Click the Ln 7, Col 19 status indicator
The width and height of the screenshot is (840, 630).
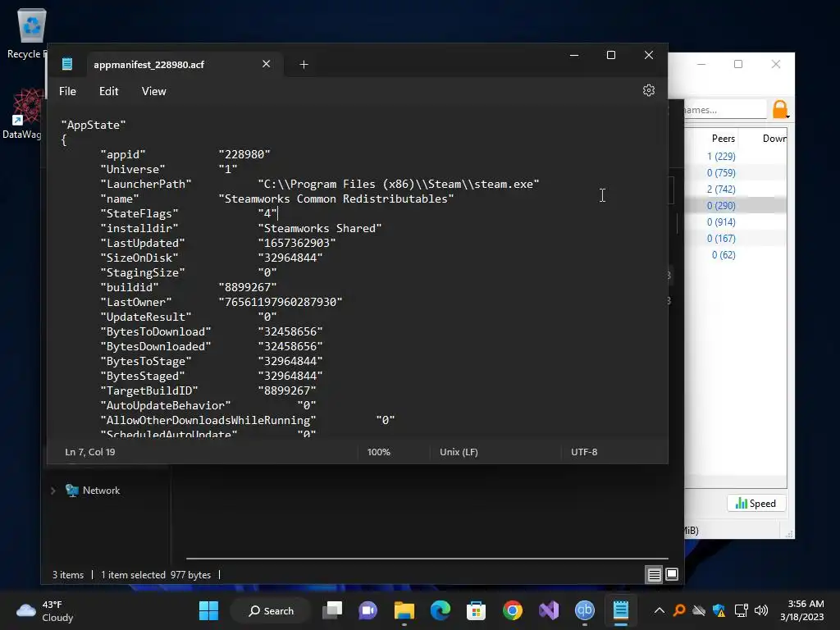(x=90, y=452)
